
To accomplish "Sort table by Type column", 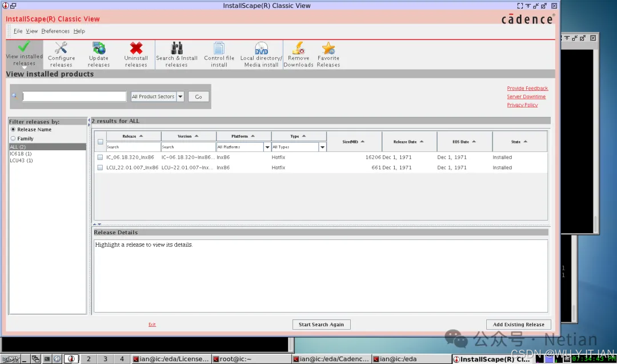I will point(299,136).
